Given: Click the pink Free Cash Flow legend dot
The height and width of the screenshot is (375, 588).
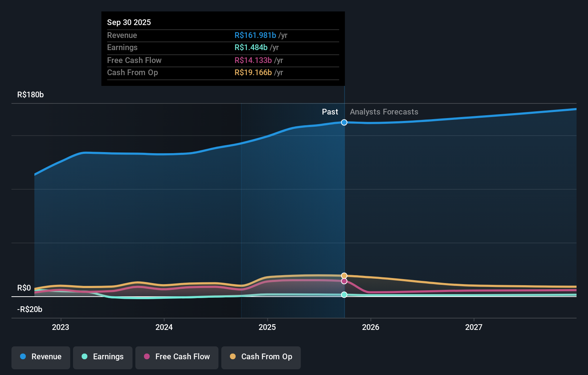Looking at the screenshot, I should point(146,357).
